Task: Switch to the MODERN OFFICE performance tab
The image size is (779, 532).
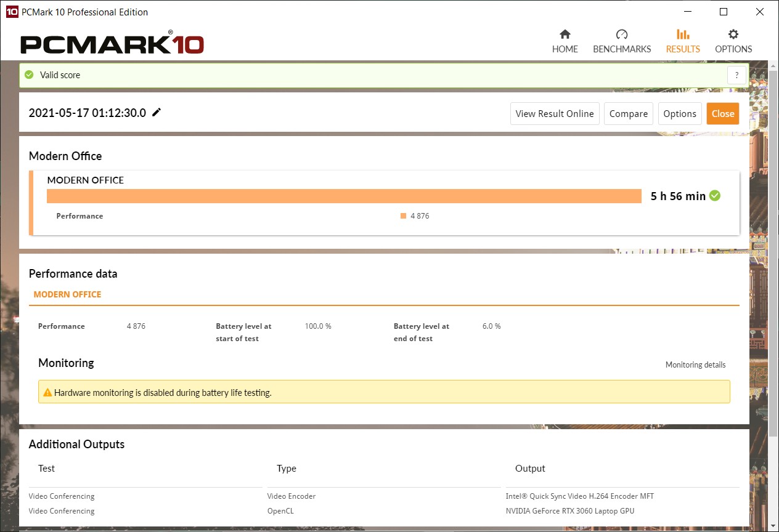Action: pyautogui.click(x=67, y=294)
